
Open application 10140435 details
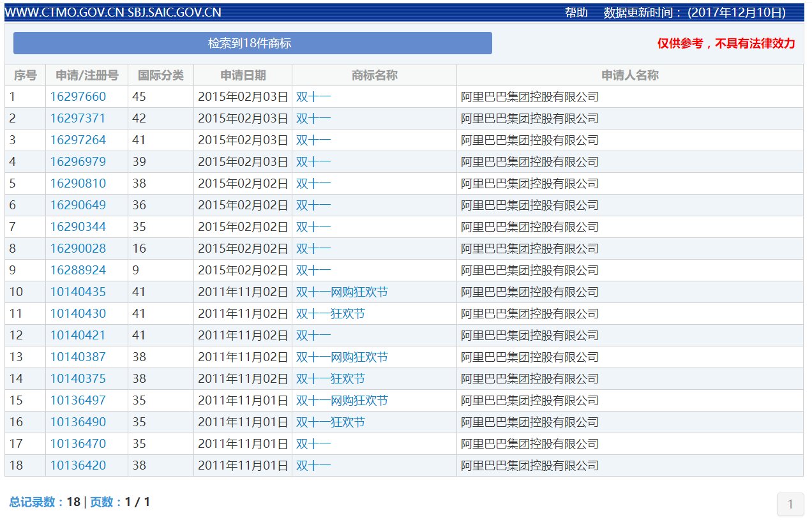pos(78,292)
